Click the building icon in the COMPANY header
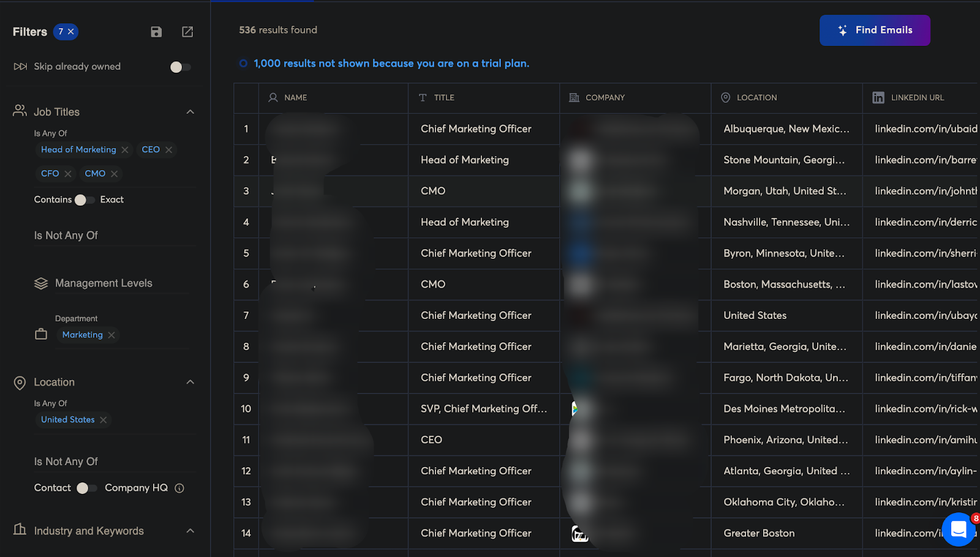 point(574,97)
